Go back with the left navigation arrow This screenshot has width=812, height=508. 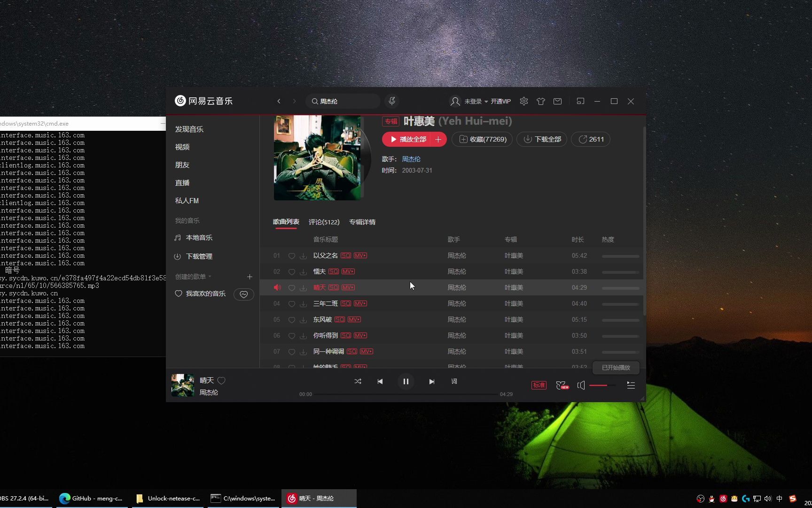(279, 101)
